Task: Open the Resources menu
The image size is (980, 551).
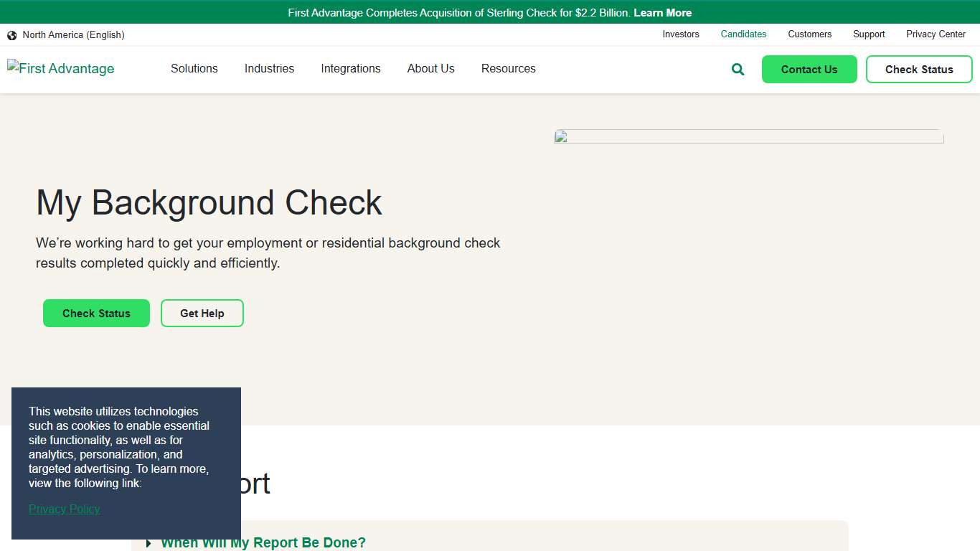Action: pyautogui.click(x=508, y=68)
